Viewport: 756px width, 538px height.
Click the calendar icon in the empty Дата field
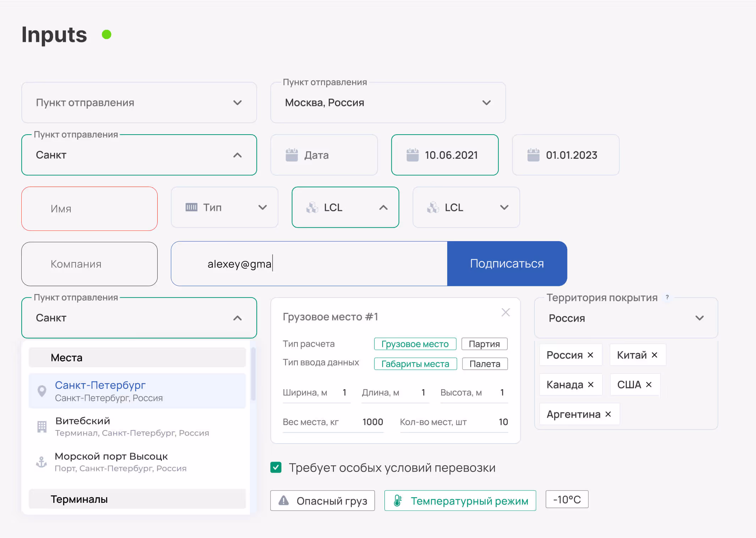coord(292,155)
